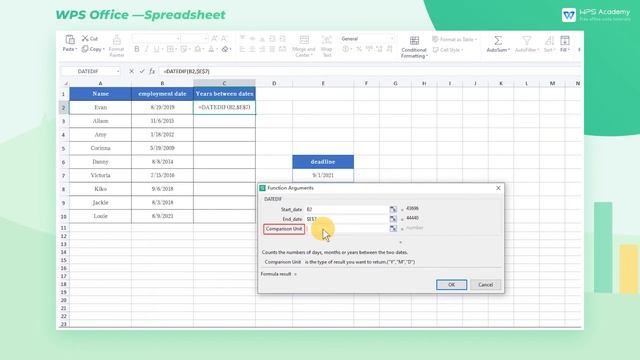Click the Fill icon in ribbon

coord(565,40)
